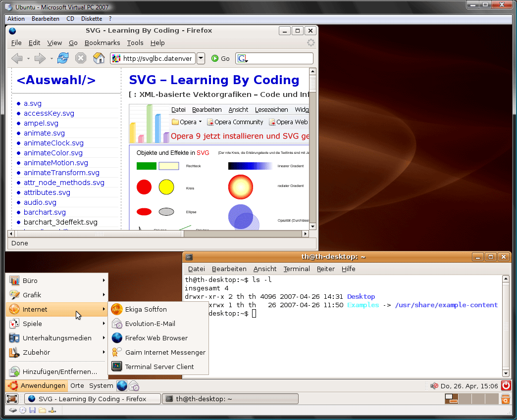Open the ampel.svg link
Screen dimensions: 517x420
[x=41, y=123]
